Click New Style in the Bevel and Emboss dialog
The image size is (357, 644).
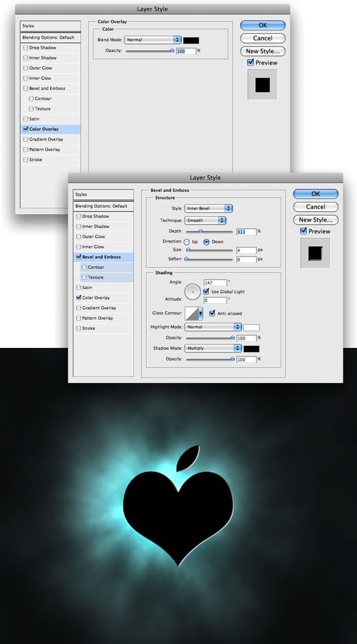click(x=315, y=220)
